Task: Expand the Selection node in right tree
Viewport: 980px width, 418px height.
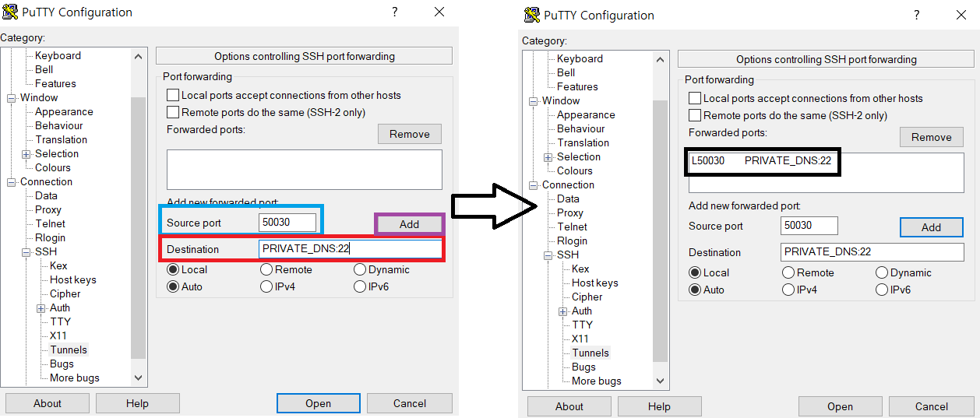Action: pyautogui.click(x=548, y=157)
